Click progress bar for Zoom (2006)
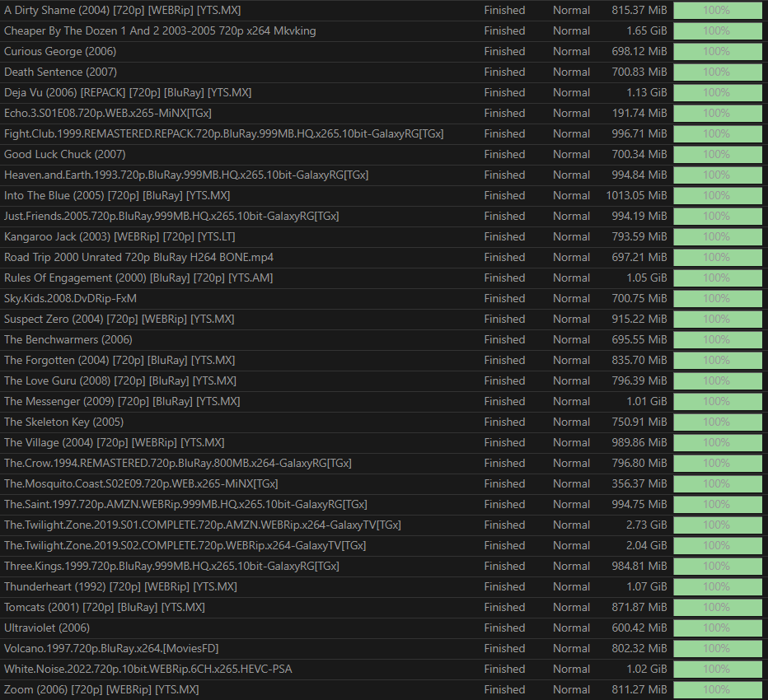This screenshot has width=768, height=700. 718,688
